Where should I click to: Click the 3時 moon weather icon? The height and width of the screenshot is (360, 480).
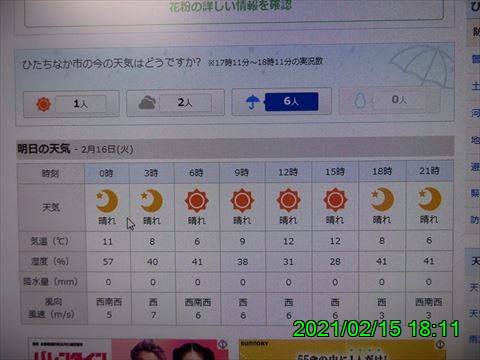tap(151, 201)
